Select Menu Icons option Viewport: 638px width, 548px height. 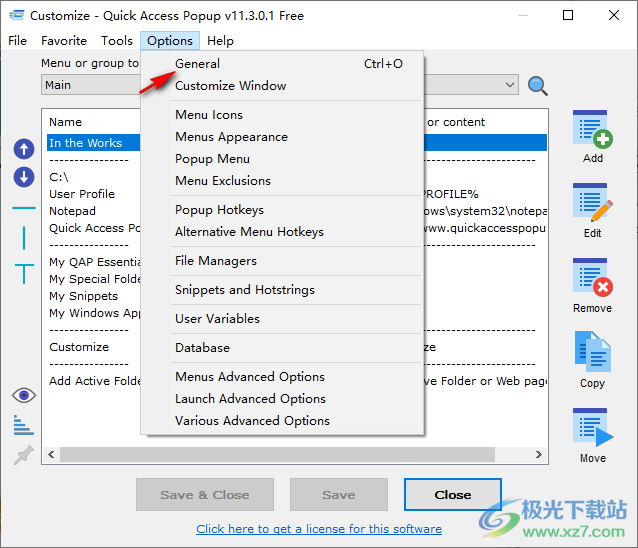pos(282,115)
